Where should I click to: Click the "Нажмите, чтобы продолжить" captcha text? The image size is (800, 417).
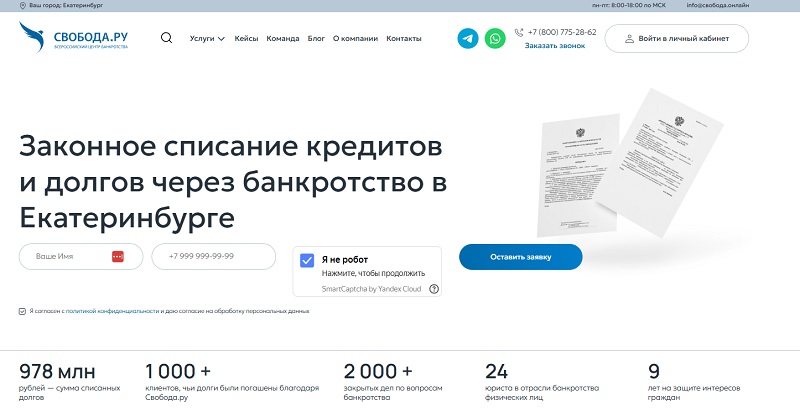(x=373, y=273)
